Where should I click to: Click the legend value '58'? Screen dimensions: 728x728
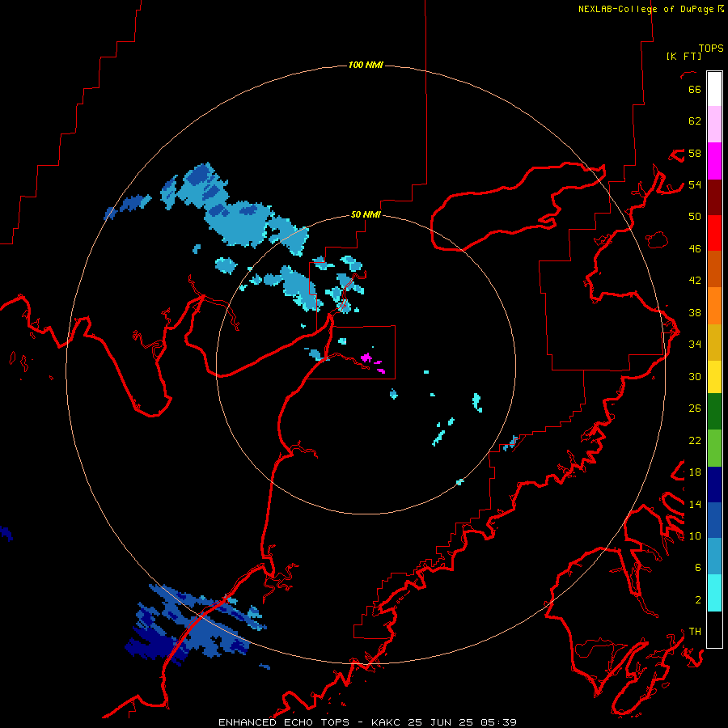coord(695,153)
